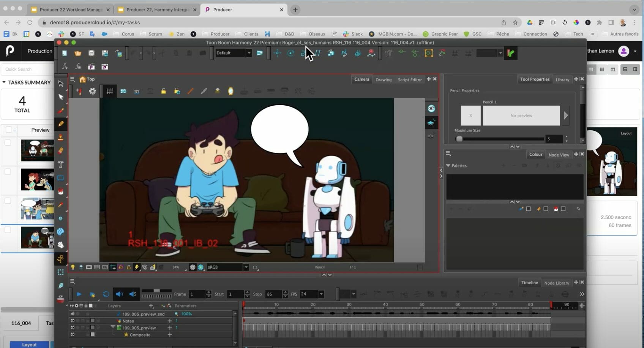Image resolution: width=644 pixels, height=348 pixels.
Task: Click Play in the Timeline toolbar
Action: pyautogui.click(x=79, y=294)
